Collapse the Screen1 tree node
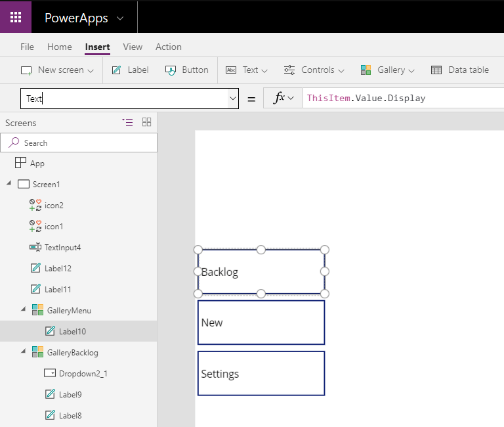Viewport: 504px width, 427px height. click(9, 183)
